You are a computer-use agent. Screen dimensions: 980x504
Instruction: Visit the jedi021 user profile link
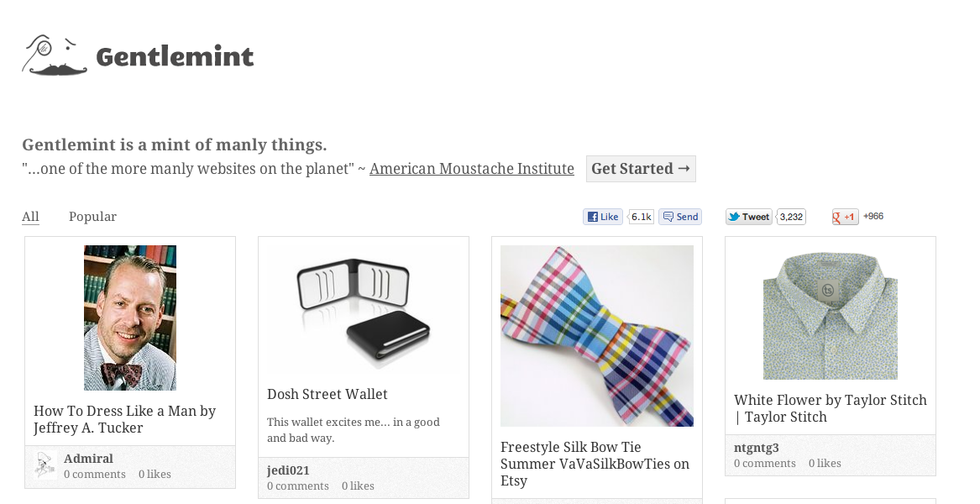[288, 470]
